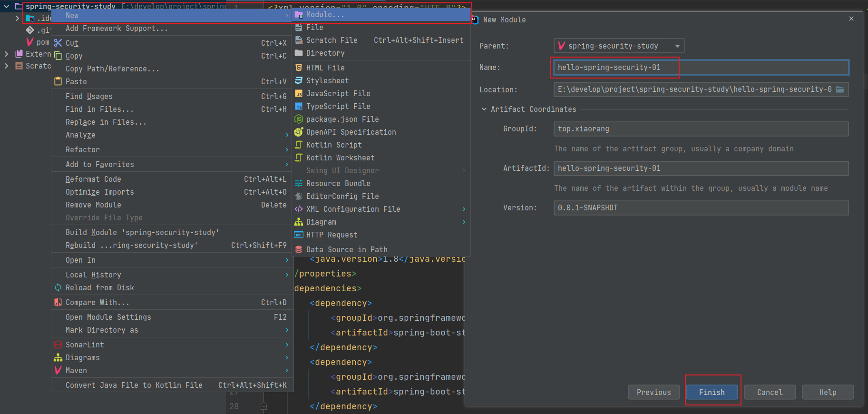Focus the GroupId input field
This screenshot has height=414, width=868.
701,129
